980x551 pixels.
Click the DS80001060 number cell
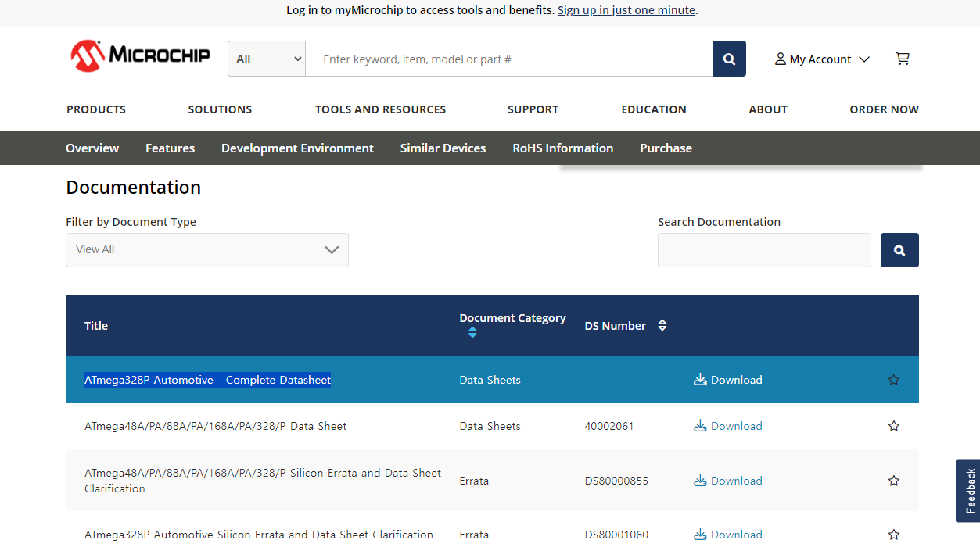click(x=616, y=535)
